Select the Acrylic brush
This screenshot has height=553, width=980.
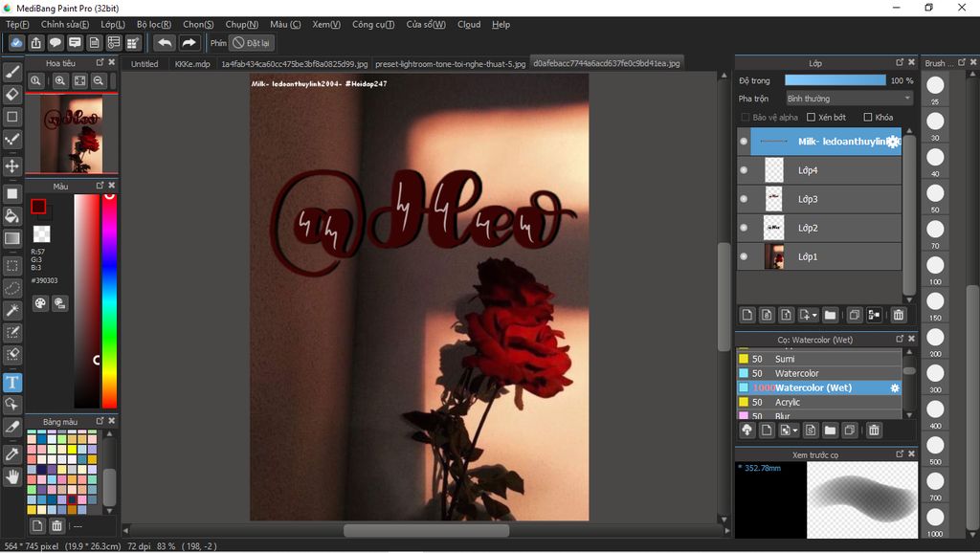(x=819, y=402)
